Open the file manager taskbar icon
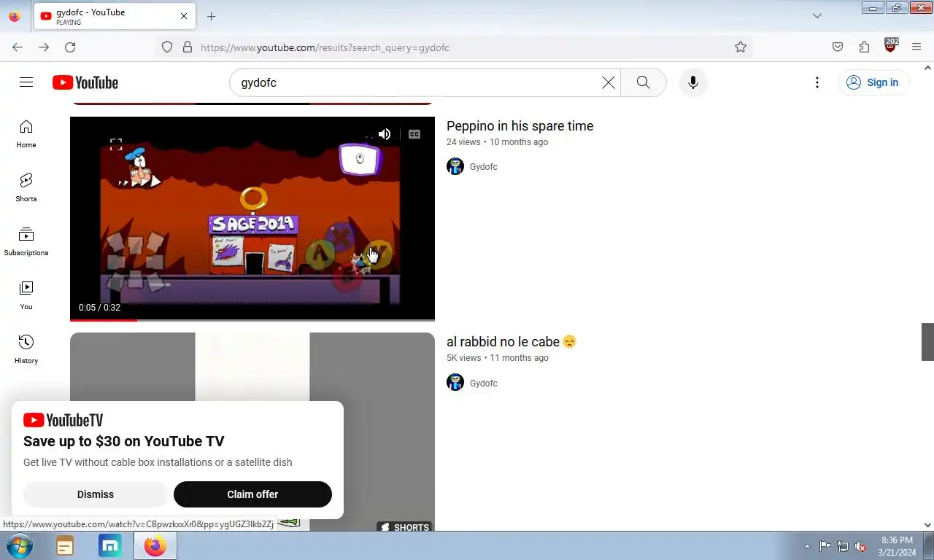 point(65,546)
